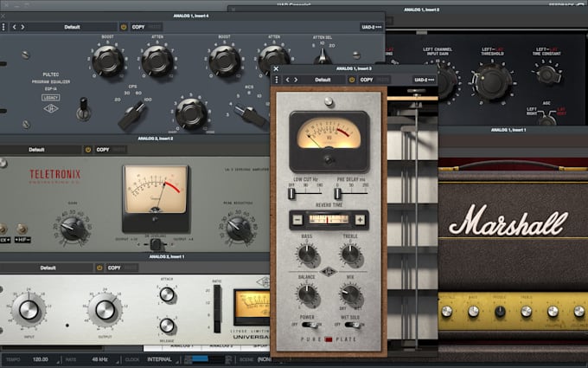Screen dimensions: 588x368
Task: Open the UAD-2 menu in the Pure Plate window
Action: [x=424, y=80]
